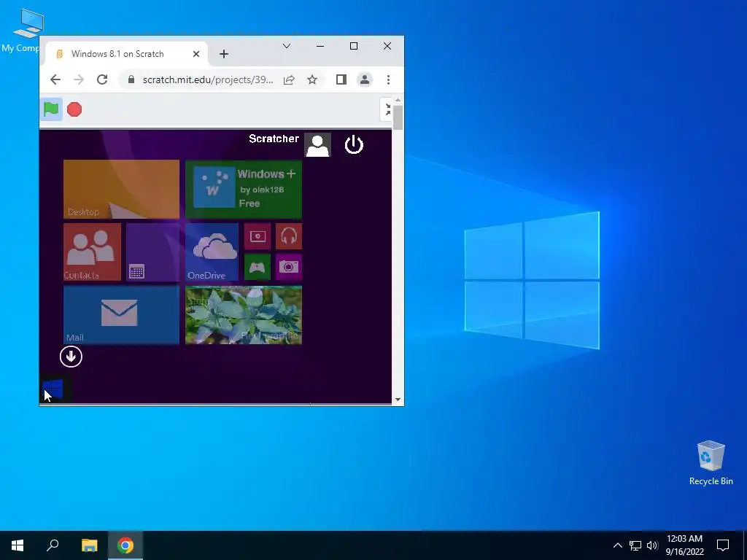
Task: View site security lock info
Action: point(131,79)
